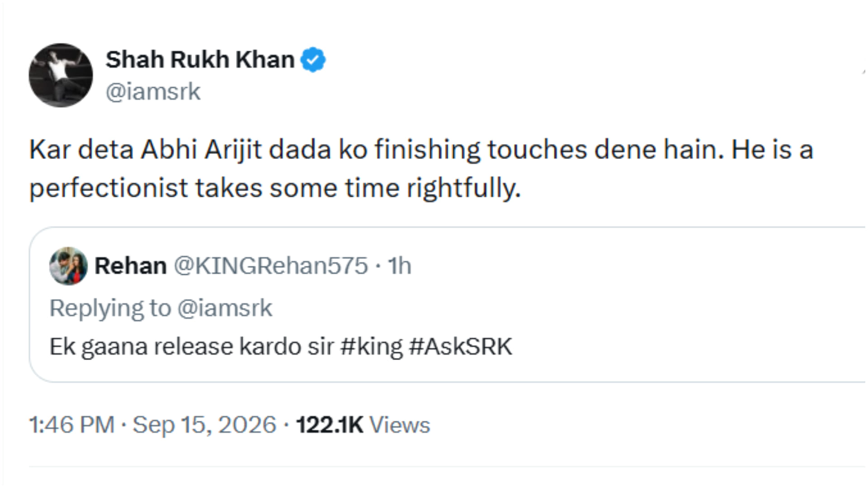Screen dimensions: 868x488
Task: Follow the @iamsrk mention after Replying to
Action: click(225, 308)
